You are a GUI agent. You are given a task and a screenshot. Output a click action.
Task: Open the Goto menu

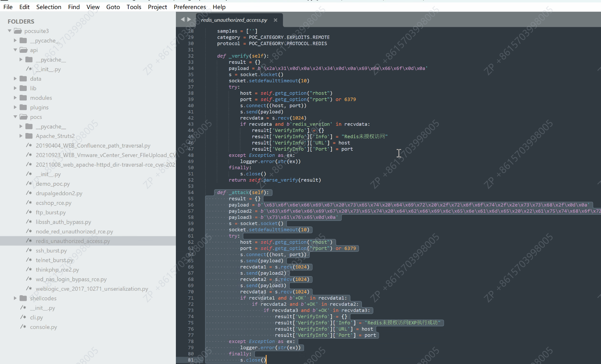tap(113, 7)
